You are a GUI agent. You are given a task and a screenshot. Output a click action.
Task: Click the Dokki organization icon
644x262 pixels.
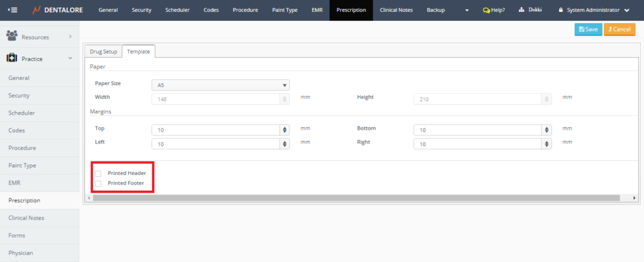tap(521, 10)
